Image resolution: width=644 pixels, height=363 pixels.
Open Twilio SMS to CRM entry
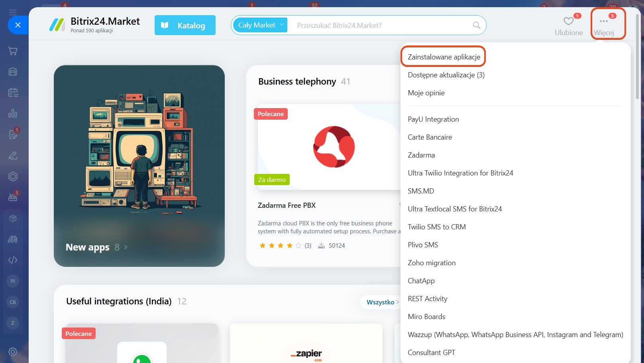coord(437,227)
